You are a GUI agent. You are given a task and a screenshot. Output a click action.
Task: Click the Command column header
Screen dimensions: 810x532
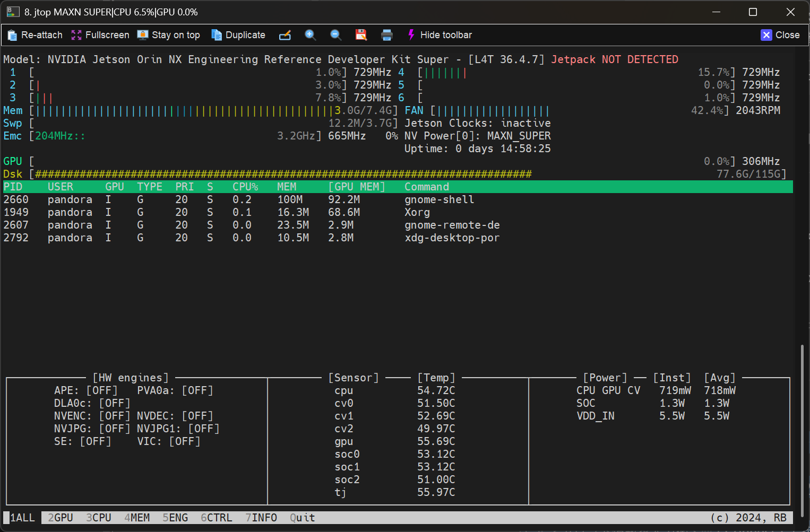[427, 187]
